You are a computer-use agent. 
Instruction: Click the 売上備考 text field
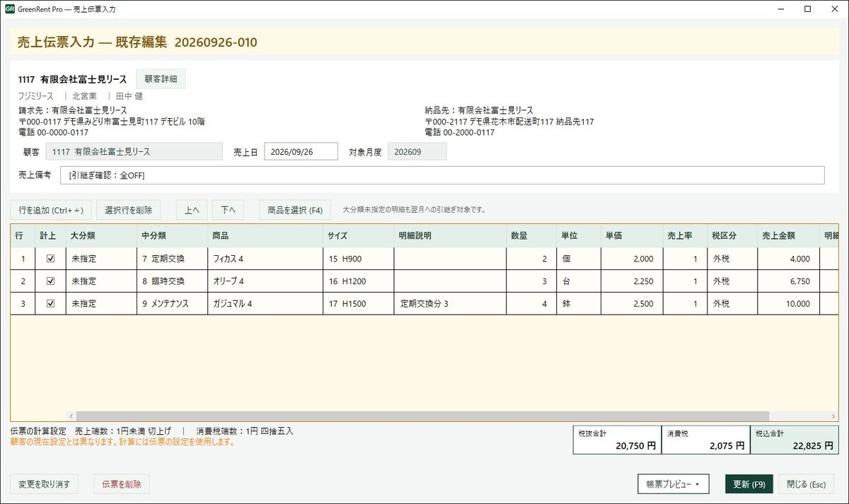(443, 175)
